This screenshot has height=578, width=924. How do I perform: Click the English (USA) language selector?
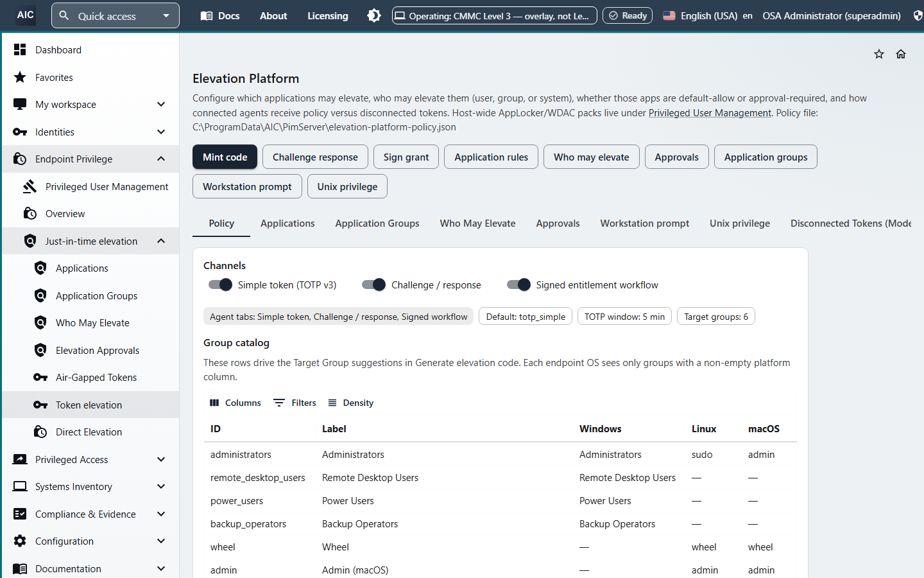point(708,15)
